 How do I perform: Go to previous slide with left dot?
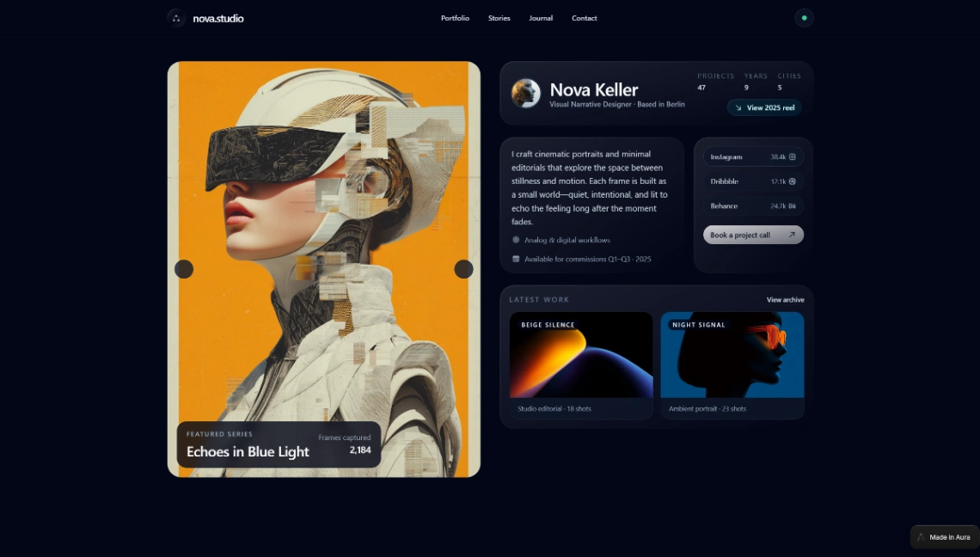pos(184,269)
